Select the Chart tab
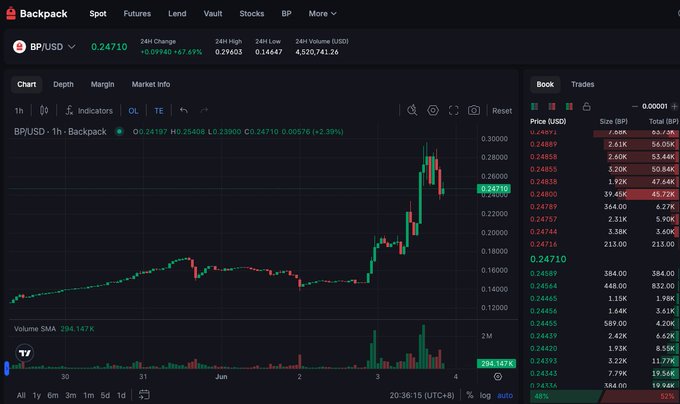Screen dimensions: 680x404 [26, 84]
